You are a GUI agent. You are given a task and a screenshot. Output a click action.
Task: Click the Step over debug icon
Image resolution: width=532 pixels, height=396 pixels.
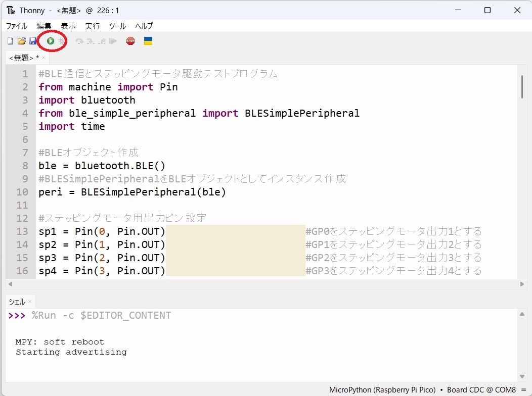[79, 41]
